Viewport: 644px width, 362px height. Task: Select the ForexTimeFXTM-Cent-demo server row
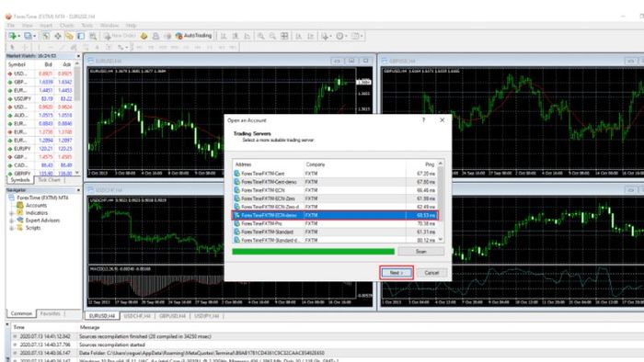click(335, 182)
